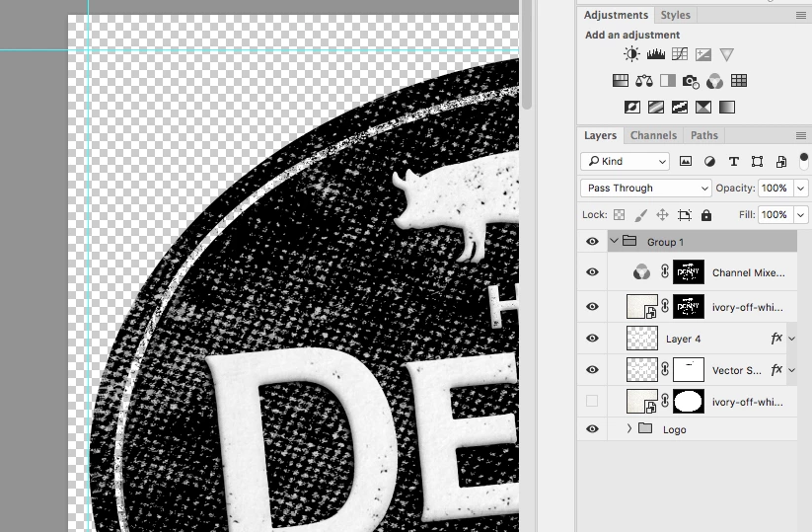Add a Vibrance adjustment

726,54
